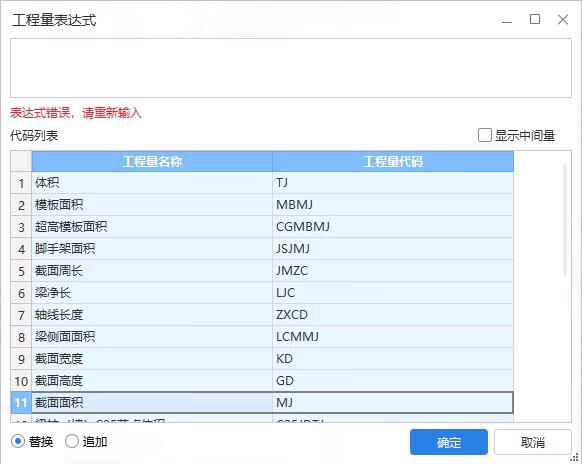Screen dimensions: 582x464
Task: Select the LCMMJ code cell
Action: coord(393,337)
